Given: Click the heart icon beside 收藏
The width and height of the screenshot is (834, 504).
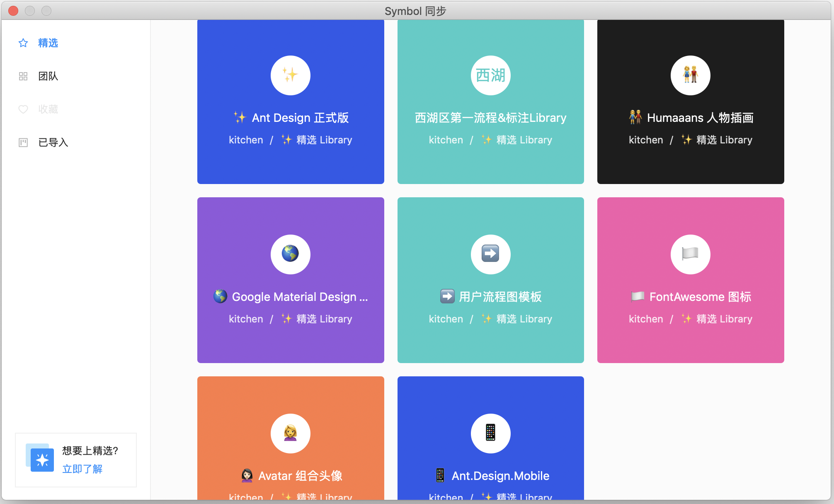Looking at the screenshot, I should click(x=23, y=109).
